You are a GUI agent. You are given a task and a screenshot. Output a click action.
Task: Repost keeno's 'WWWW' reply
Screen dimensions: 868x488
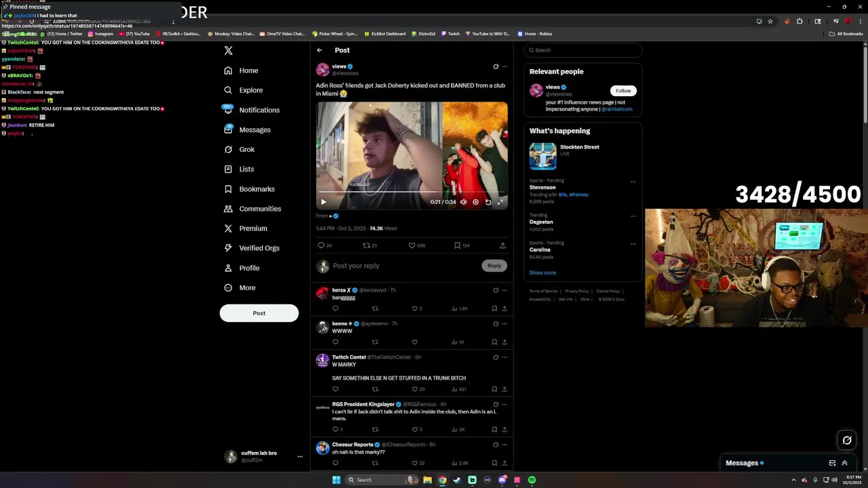375,342
